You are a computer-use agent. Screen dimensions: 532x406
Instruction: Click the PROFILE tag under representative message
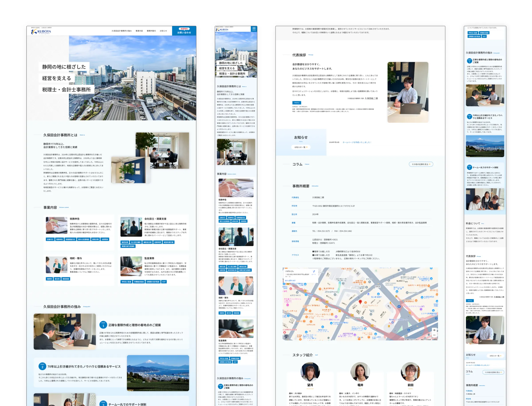[296, 103]
